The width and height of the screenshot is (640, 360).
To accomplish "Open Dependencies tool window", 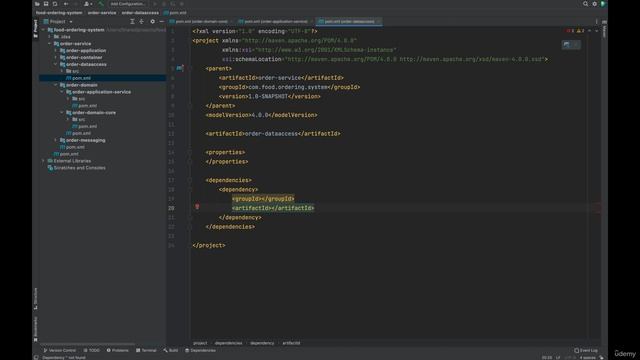I will (200, 350).
